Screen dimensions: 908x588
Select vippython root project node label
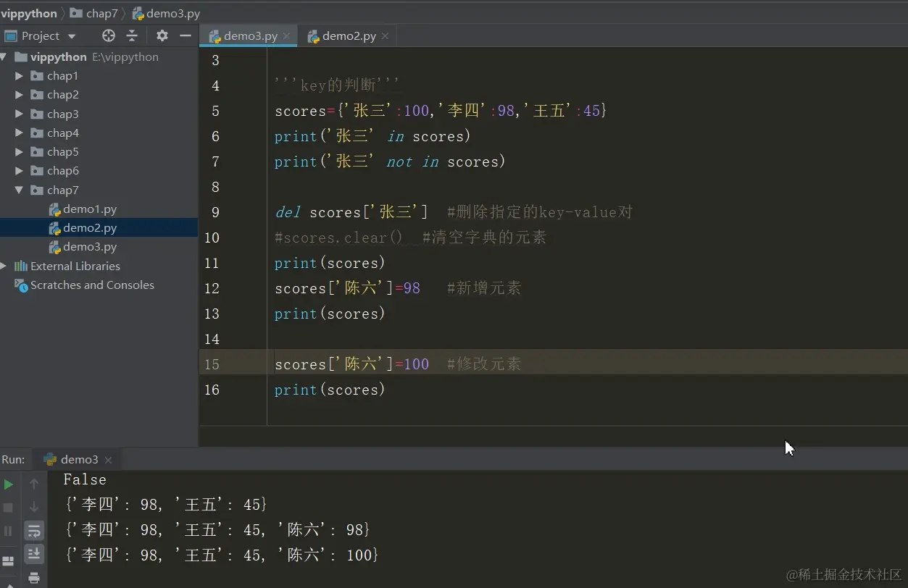59,56
